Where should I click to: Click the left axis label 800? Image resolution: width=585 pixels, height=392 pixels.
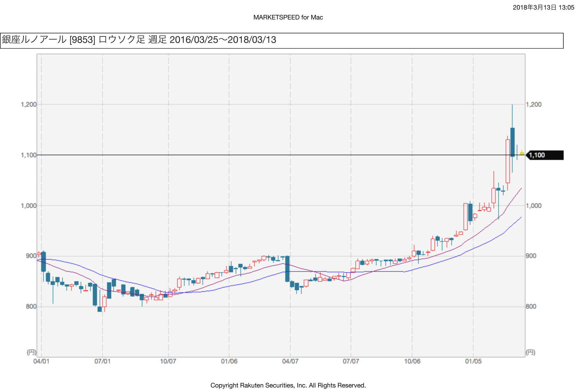(x=31, y=307)
